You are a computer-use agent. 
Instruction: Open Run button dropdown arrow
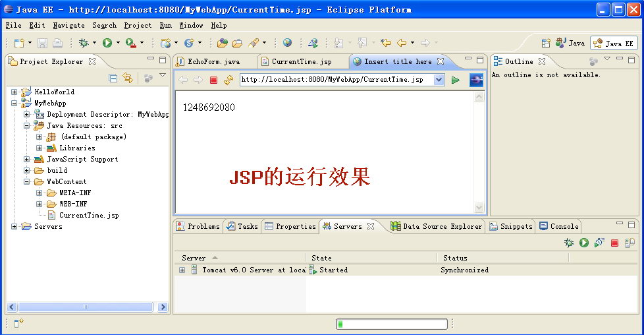pyautogui.click(x=118, y=43)
